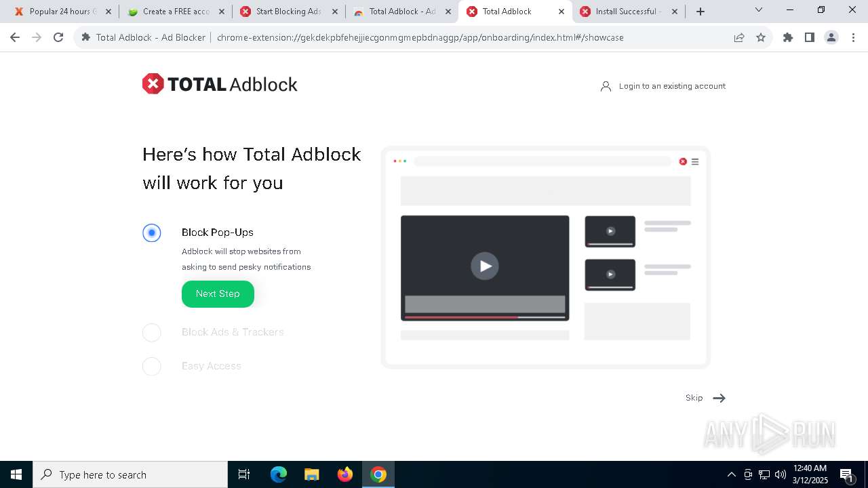Select the Easy Access radio button
This screenshot has width=868, height=488.
click(x=152, y=366)
